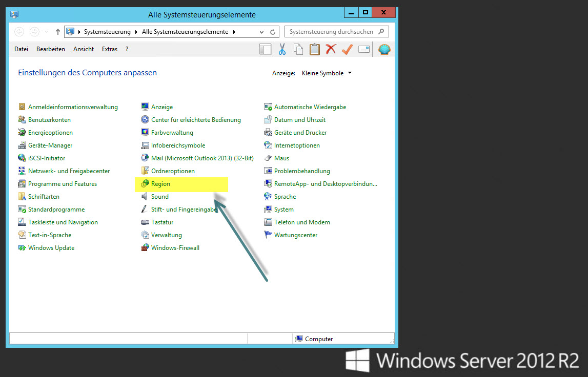The image size is (588, 377).
Task: Click Systemsteuerung in the breadcrumb
Action: 107,32
